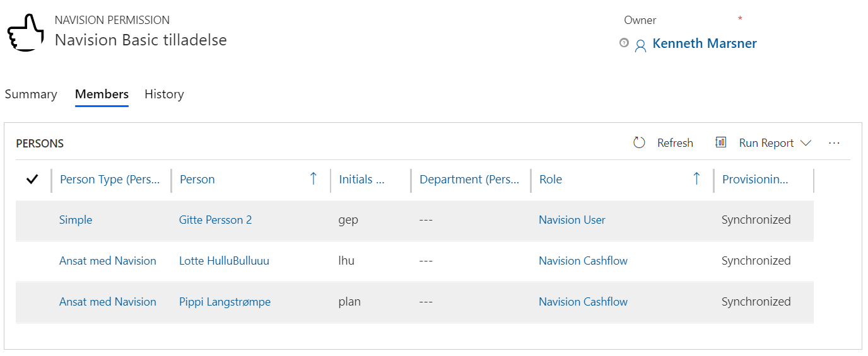Switch to the History tab
Image resolution: width=868 pixels, height=356 pixels.
pyautogui.click(x=164, y=95)
